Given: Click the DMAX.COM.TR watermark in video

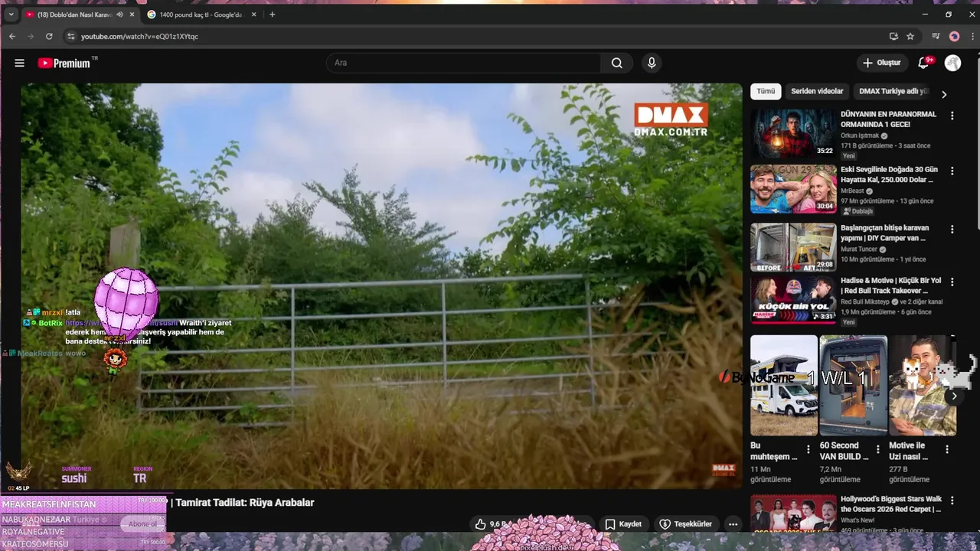Looking at the screenshot, I should coord(671,120).
